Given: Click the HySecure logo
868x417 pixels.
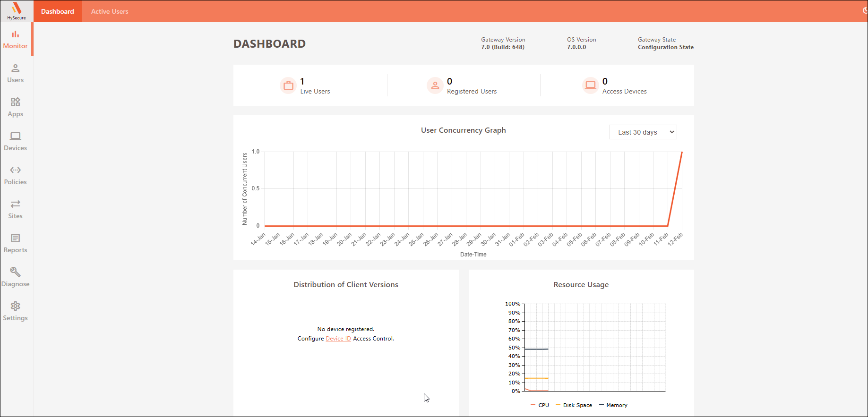Looking at the screenshot, I should click(x=17, y=11).
